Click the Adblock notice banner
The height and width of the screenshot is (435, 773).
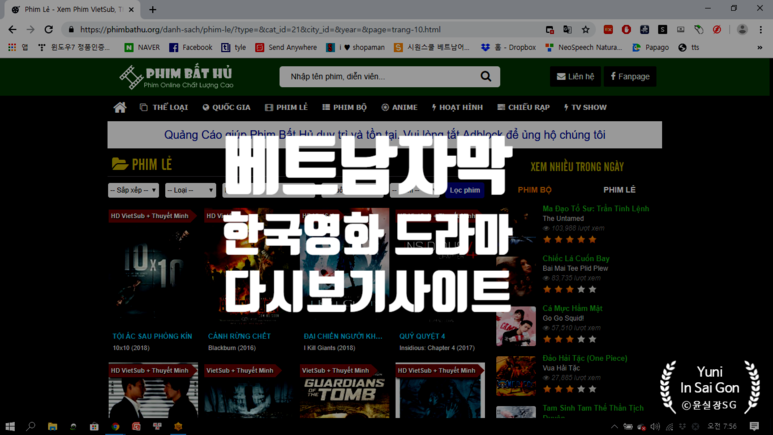tap(385, 135)
